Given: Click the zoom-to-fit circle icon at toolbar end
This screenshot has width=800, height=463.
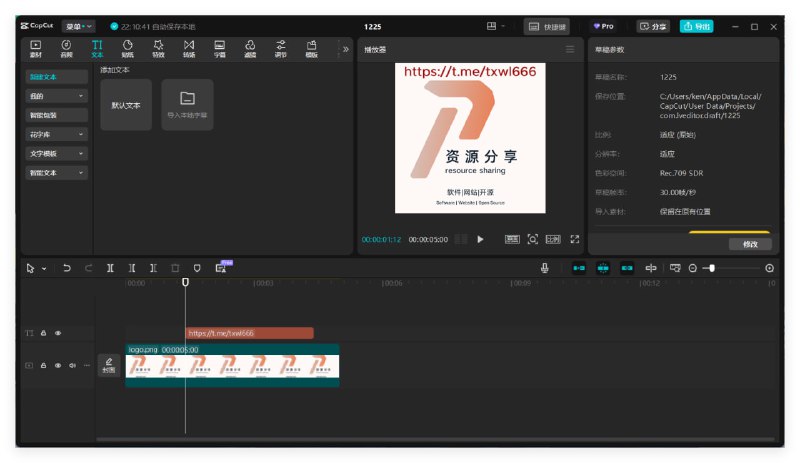Looking at the screenshot, I should click(x=769, y=268).
